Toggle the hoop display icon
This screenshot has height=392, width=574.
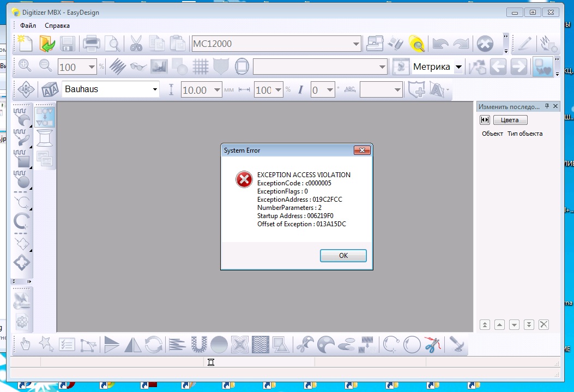(241, 67)
